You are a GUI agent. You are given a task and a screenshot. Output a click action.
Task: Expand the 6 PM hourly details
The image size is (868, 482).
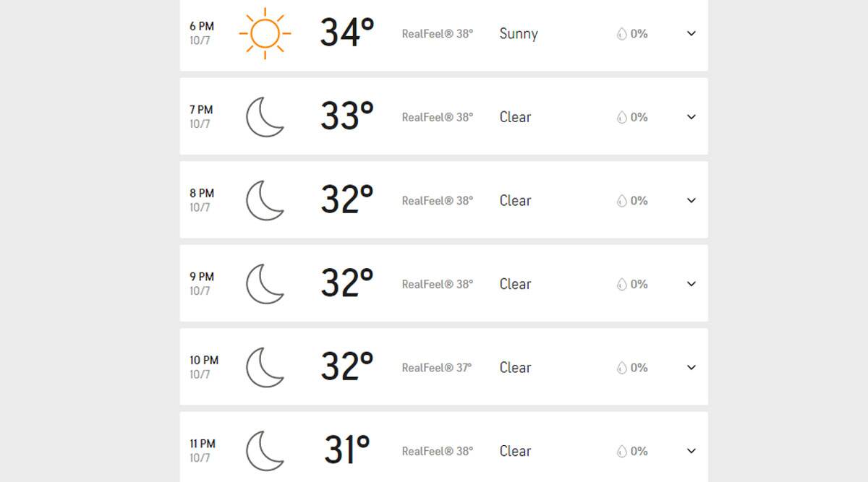pos(692,33)
